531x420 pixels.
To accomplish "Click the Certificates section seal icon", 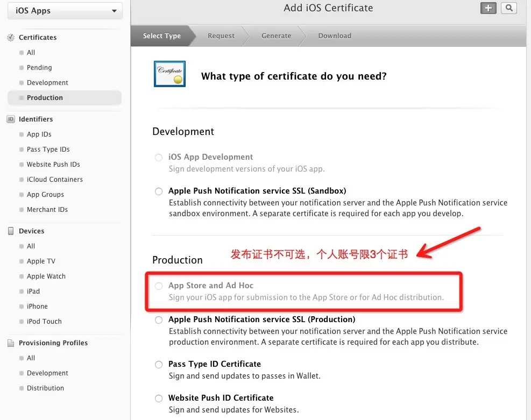I will click(11, 38).
